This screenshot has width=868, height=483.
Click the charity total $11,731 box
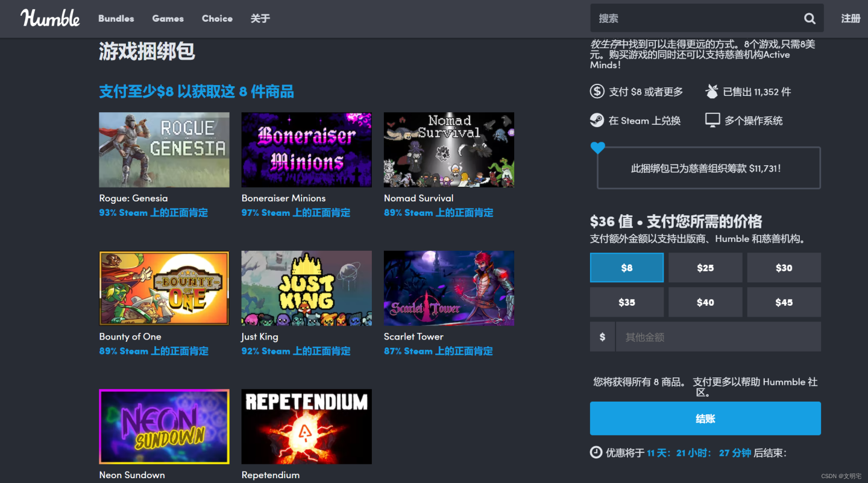(x=709, y=168)
